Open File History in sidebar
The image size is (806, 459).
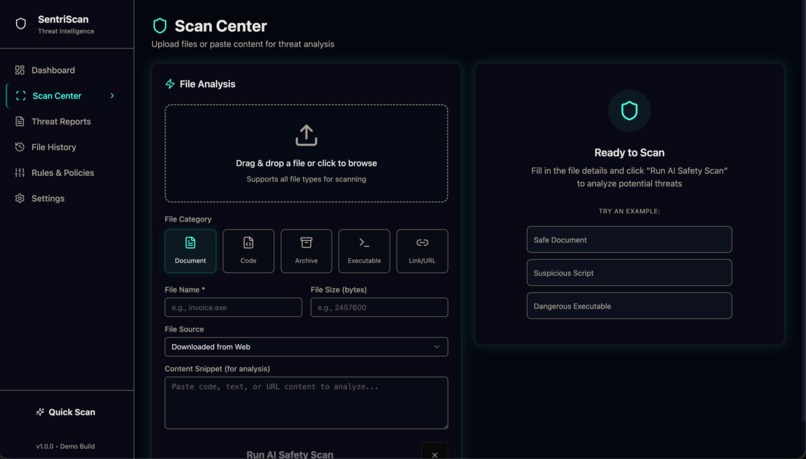click(67, 147)
